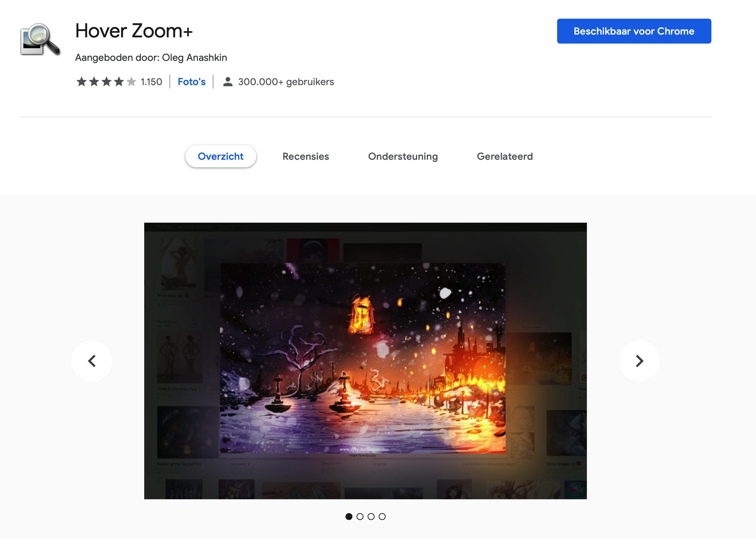Click the star rating icons
Viewport: 756px width, 538px height.
[x=106, y=82]
